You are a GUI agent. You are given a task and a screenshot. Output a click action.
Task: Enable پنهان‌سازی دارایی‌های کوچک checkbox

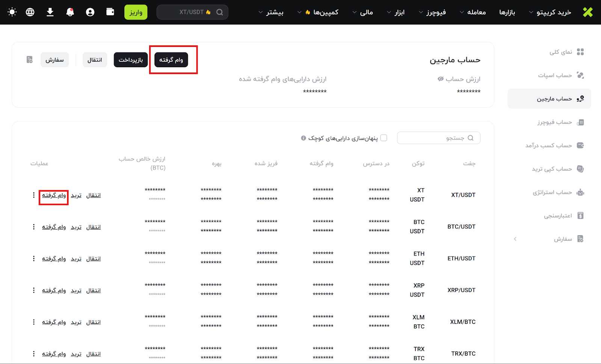point(384,138)
